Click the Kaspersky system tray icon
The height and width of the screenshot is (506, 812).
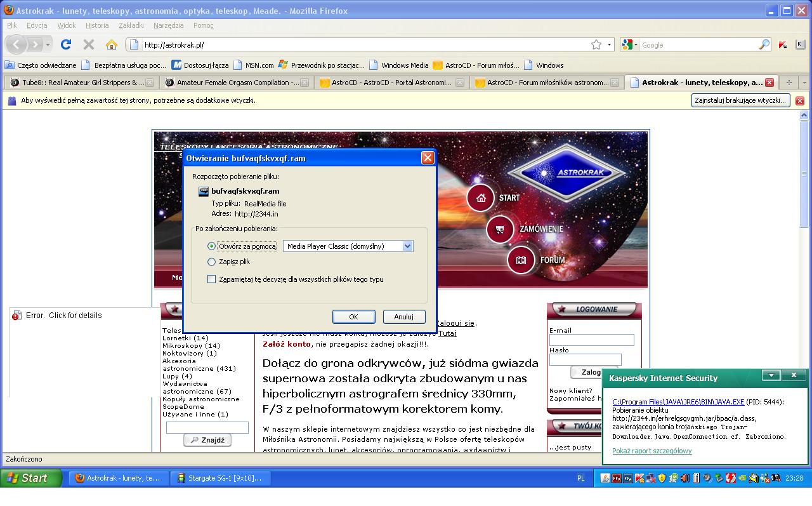coord(639,478)
